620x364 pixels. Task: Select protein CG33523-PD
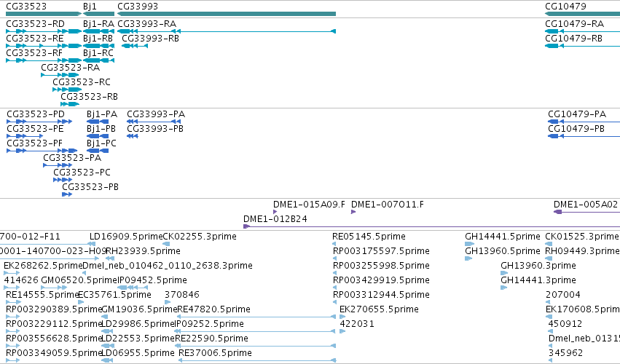click(39, 122)
